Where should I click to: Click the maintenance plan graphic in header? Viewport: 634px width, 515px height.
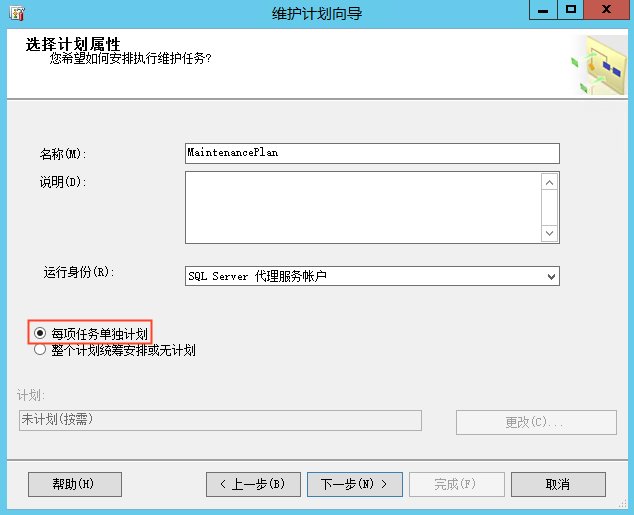[x=598, y=65]
